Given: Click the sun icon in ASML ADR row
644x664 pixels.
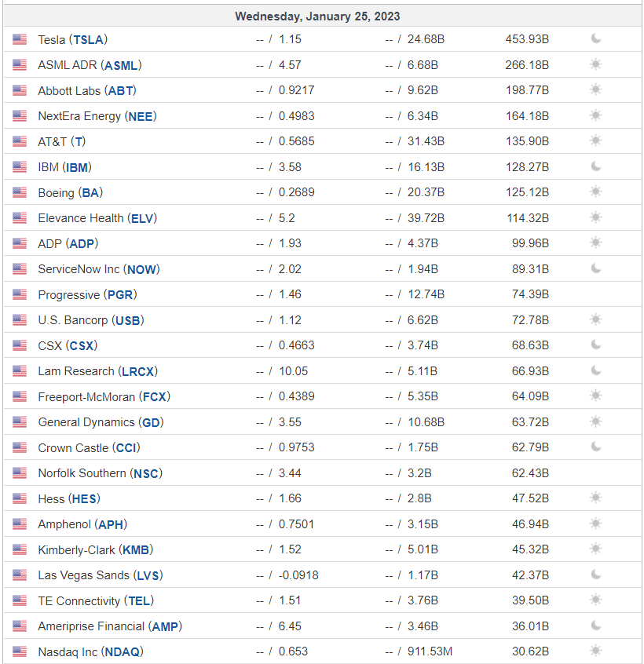Looking at the screenshot, I should [595, 64].
